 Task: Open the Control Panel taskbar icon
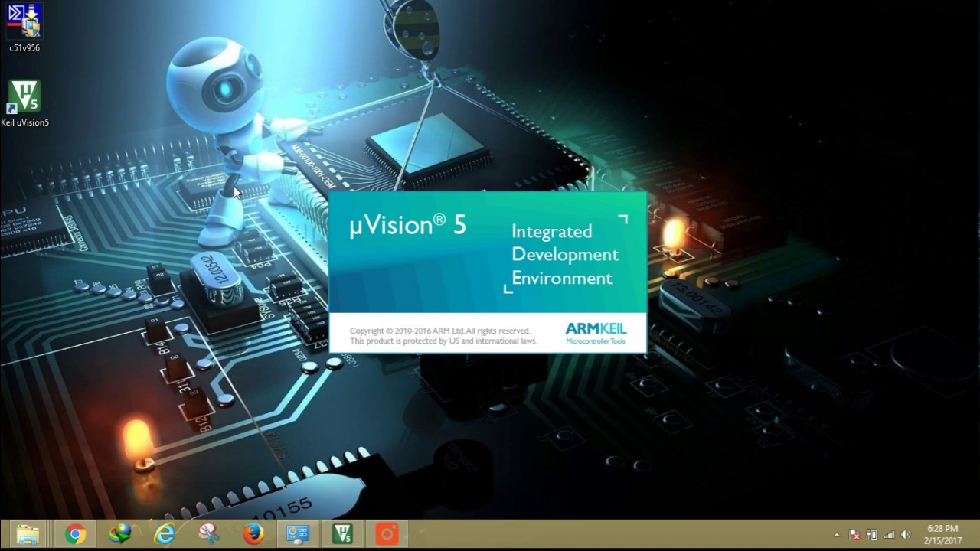pyautogui.click(x=297, y=533)
